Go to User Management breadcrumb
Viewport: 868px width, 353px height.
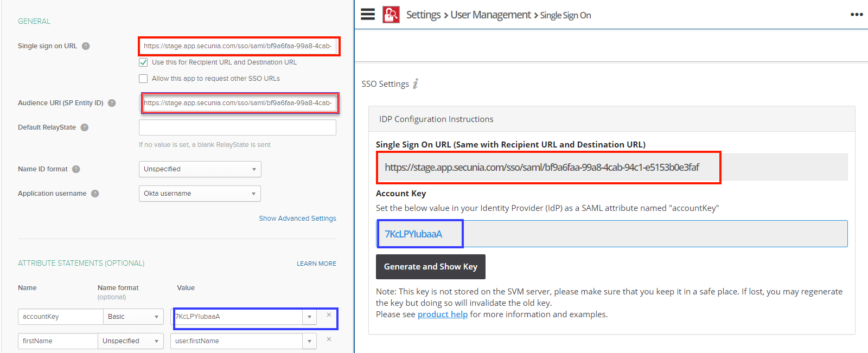(490, 15)
